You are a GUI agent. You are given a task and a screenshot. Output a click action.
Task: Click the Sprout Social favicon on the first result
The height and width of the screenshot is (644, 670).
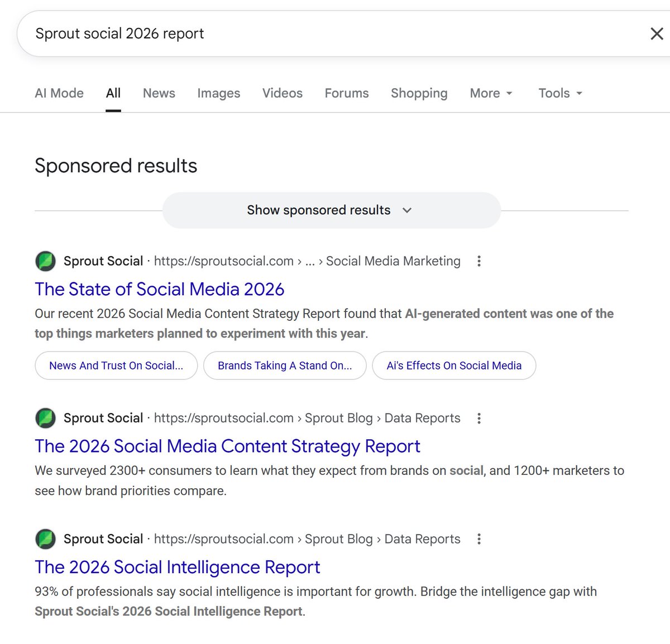coord(45,261)
